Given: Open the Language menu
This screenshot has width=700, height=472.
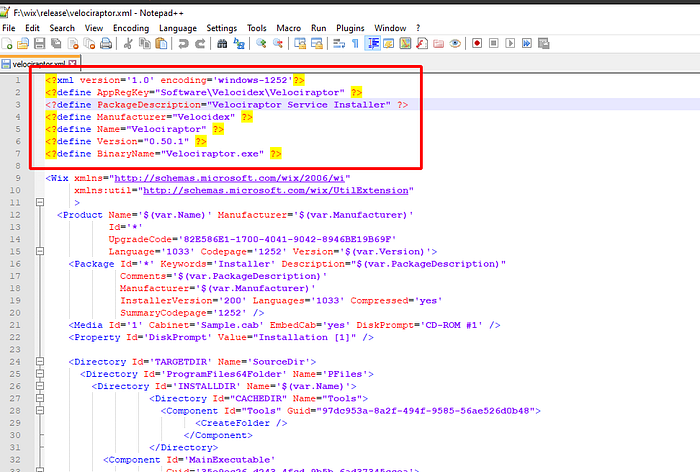Looking at the screenshot, I should pos(178,28).
